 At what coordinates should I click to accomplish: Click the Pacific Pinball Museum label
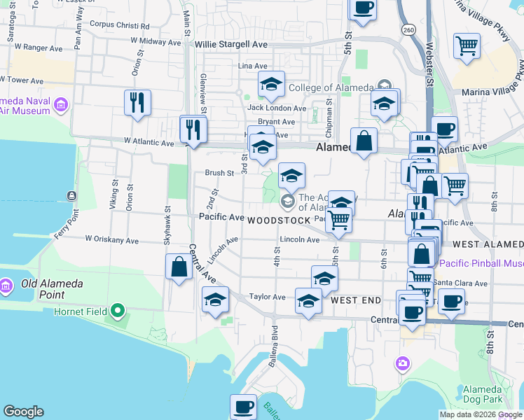(x=481, y=263)
